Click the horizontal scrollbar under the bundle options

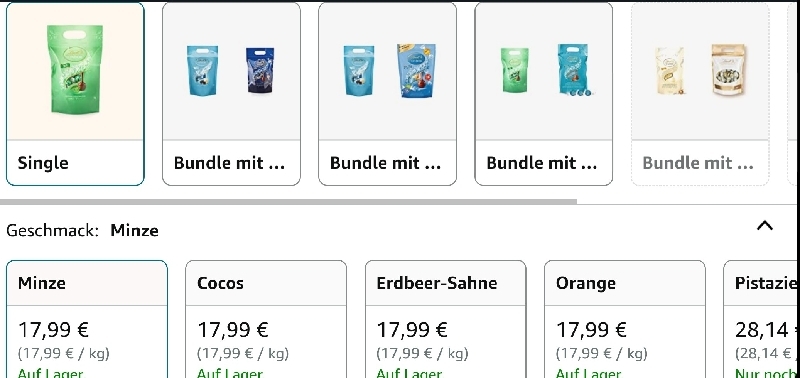288,201
